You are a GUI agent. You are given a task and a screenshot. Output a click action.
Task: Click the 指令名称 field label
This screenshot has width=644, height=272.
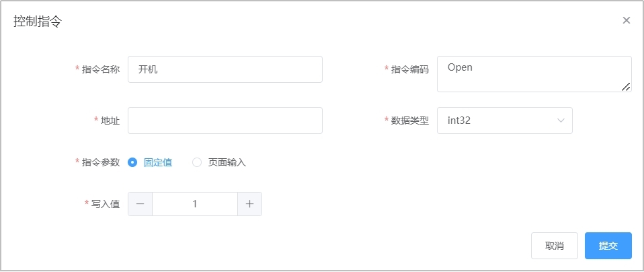100,69
